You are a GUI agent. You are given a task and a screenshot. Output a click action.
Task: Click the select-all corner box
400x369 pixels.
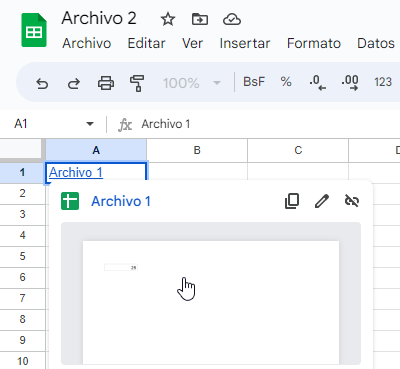pos(21,149)
